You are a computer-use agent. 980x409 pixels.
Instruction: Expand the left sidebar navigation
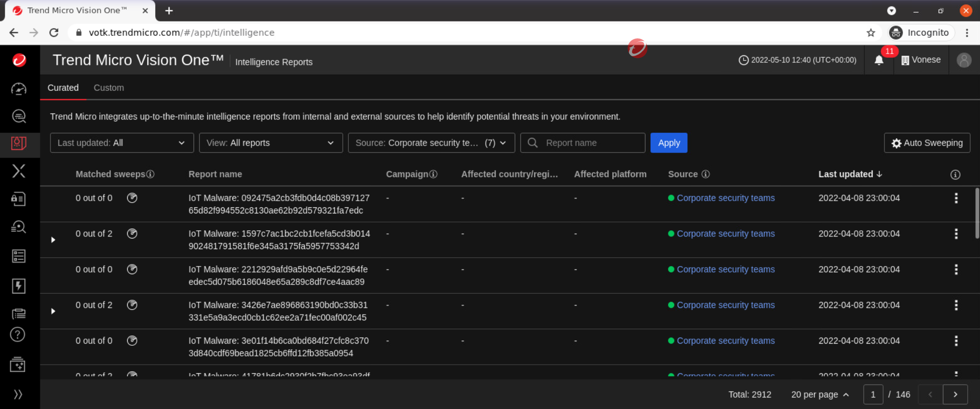tap(18, 394)
